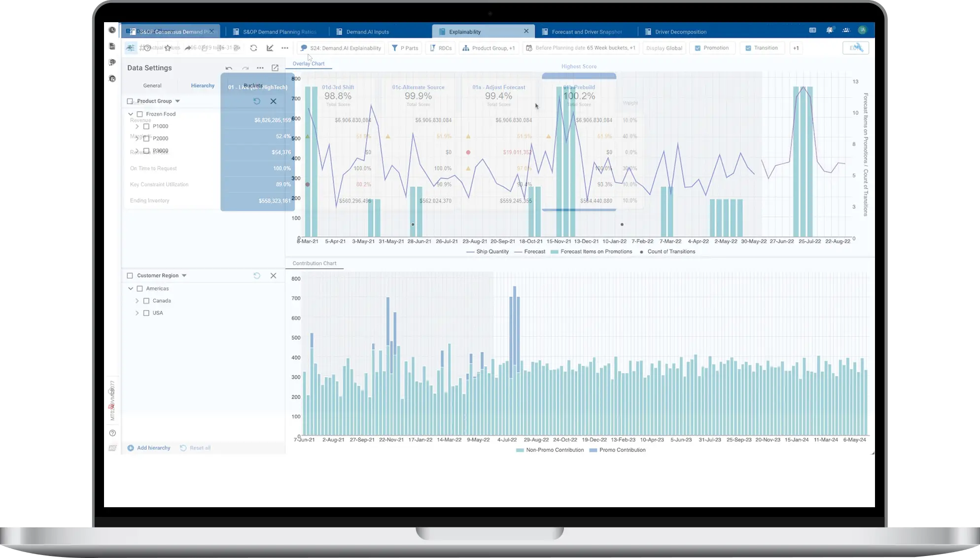The height and width of the screenshot is (558, 980).
Task: Check the Frozen Food checkbox
Action: pyautogui.click(x=140, y=114)
